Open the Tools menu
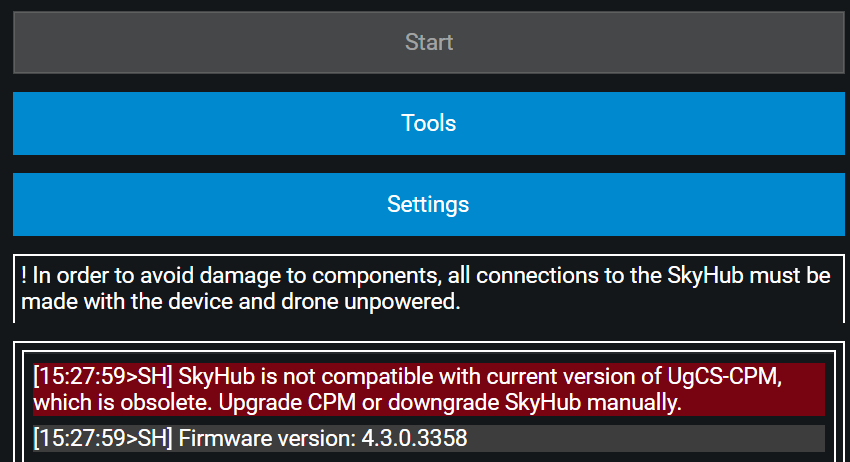The width and height of the screenshot is (850, 462). [x=429, y=123]
